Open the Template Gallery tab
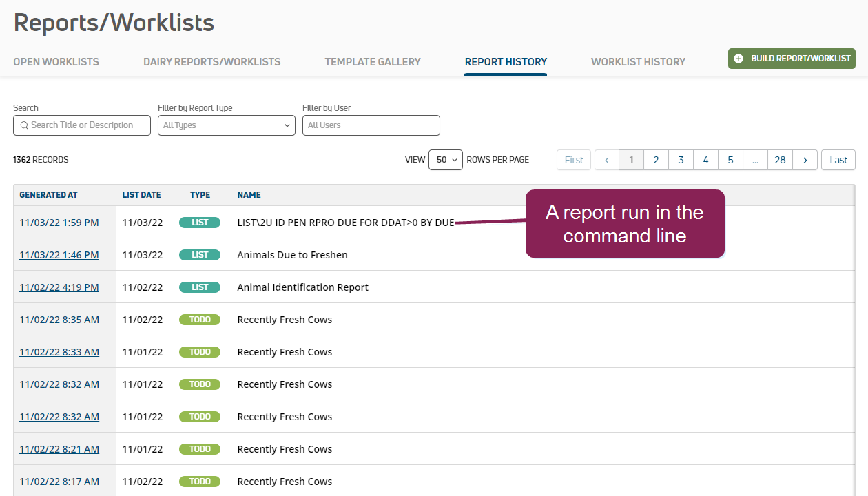The height and width of the screenshot is (496, 868). pyautogui.click(x=373, y=62)
